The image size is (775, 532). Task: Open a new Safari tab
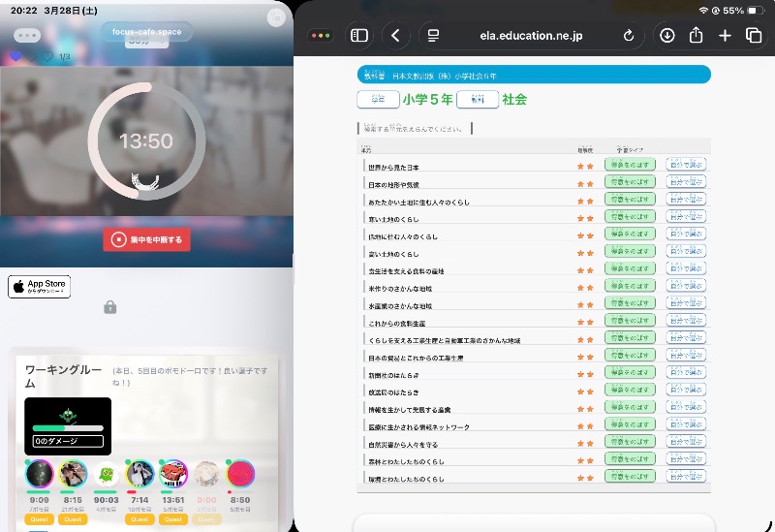pos(725,36)
